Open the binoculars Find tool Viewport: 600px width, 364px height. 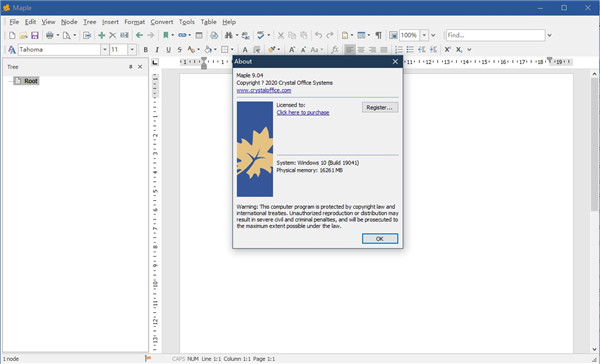coord(229,35)
